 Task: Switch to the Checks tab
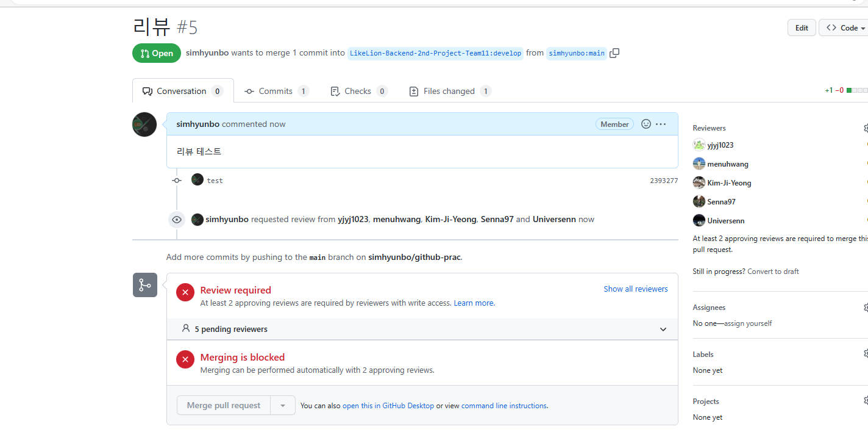(358, 91)
